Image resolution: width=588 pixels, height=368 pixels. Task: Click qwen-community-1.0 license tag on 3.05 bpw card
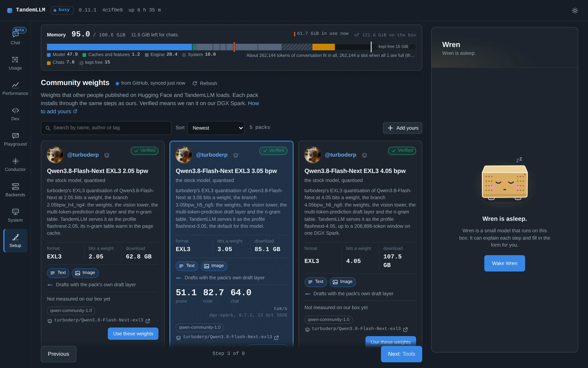coord(199,327)
